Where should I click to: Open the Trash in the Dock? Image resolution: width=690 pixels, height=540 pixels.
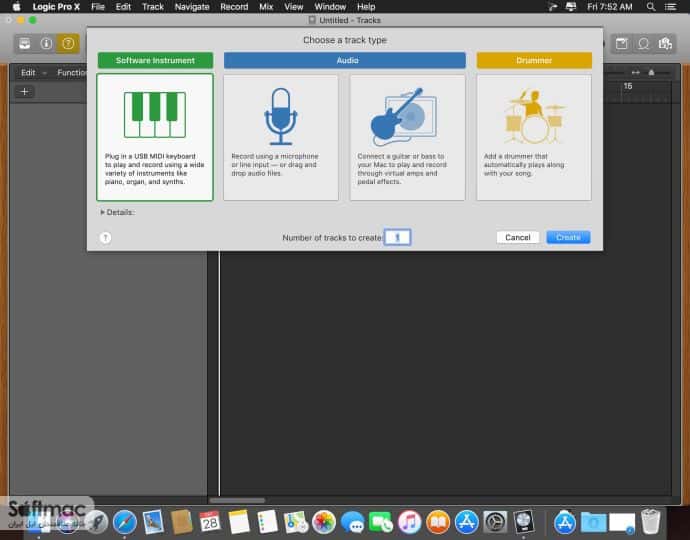click(650, 522)
